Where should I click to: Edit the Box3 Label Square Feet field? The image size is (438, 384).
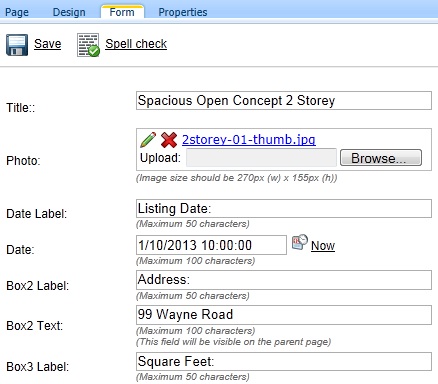pos(284,362)
